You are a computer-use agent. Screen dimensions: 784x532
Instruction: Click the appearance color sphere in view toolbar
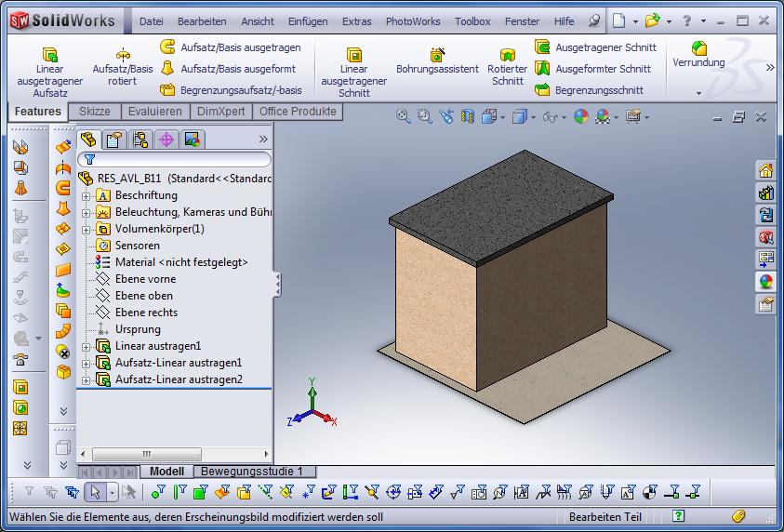[x=580, y=116]
